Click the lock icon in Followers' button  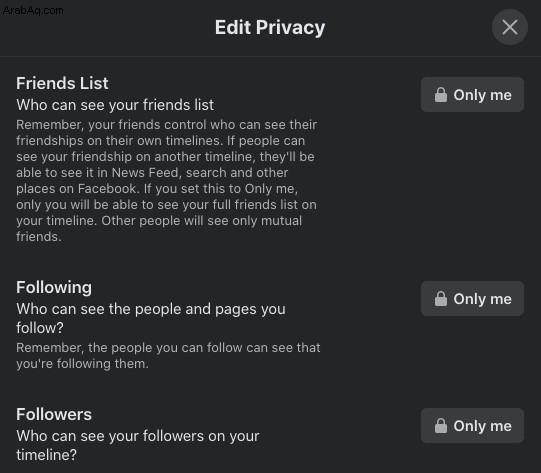(441, 426)
